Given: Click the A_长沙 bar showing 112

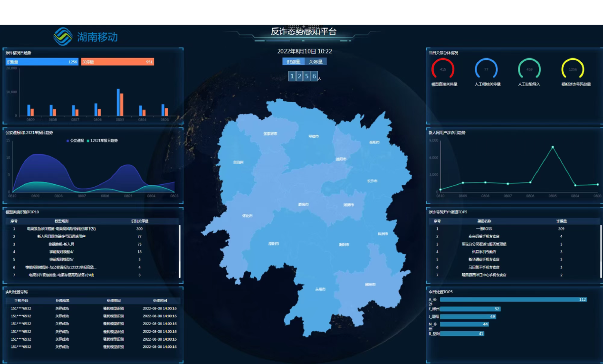Looking at the screenshot, I should [513, 299].
